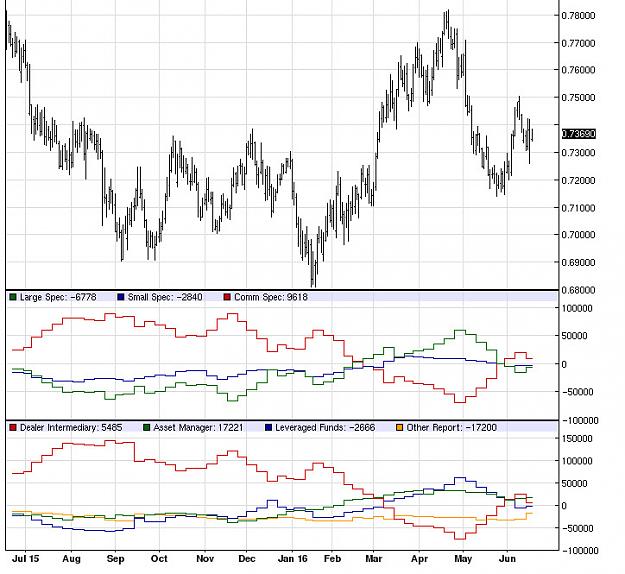Click the 0.77000 price axis label
This screenshot has width=625, height=574.
point(578,43)
